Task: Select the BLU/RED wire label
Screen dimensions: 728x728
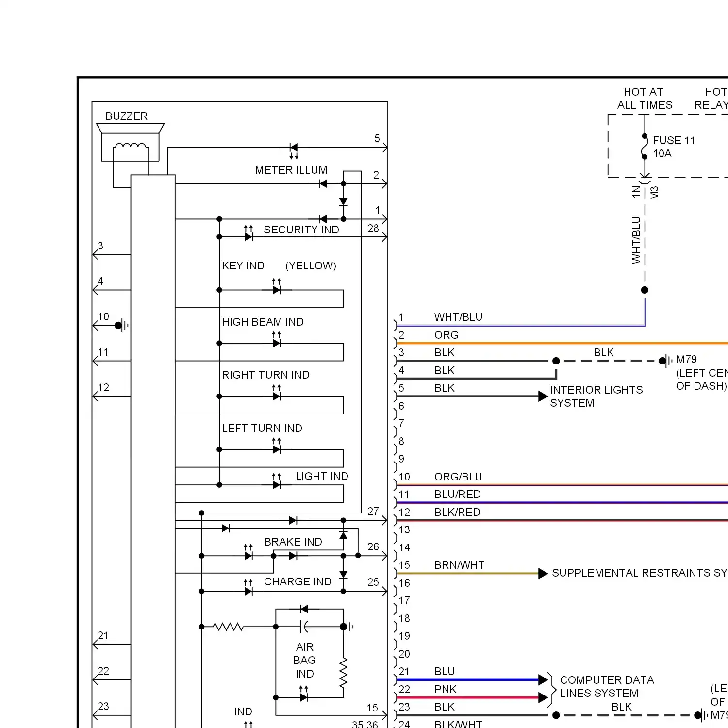Action: tap(458, 494)
